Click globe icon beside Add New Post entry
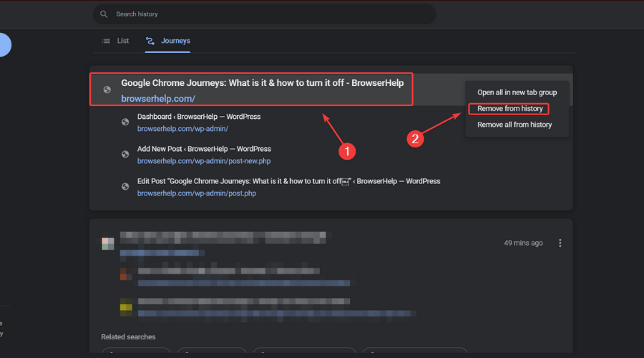Screen dimensions: 644x358 125,154
